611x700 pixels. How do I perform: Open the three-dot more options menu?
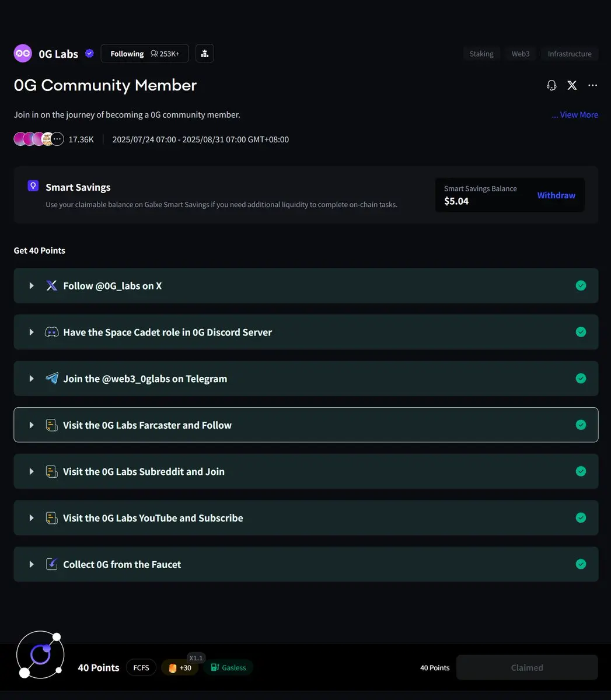(x=592, y=85)
